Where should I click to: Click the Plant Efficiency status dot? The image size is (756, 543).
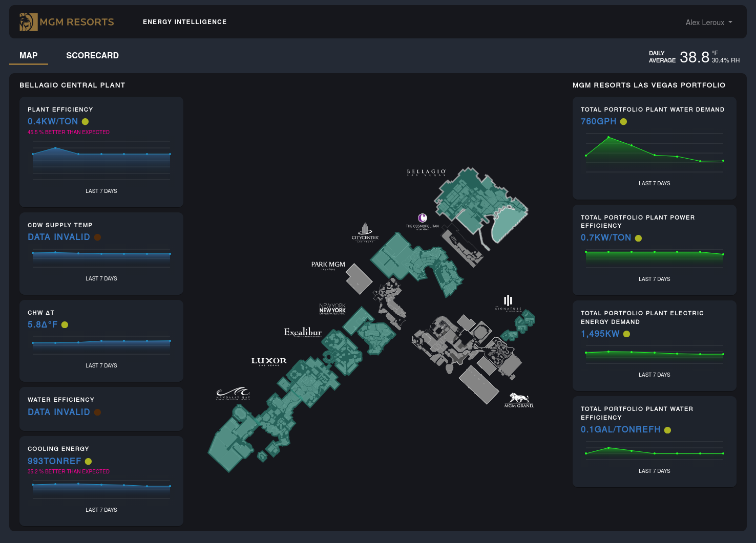(86, 122)
